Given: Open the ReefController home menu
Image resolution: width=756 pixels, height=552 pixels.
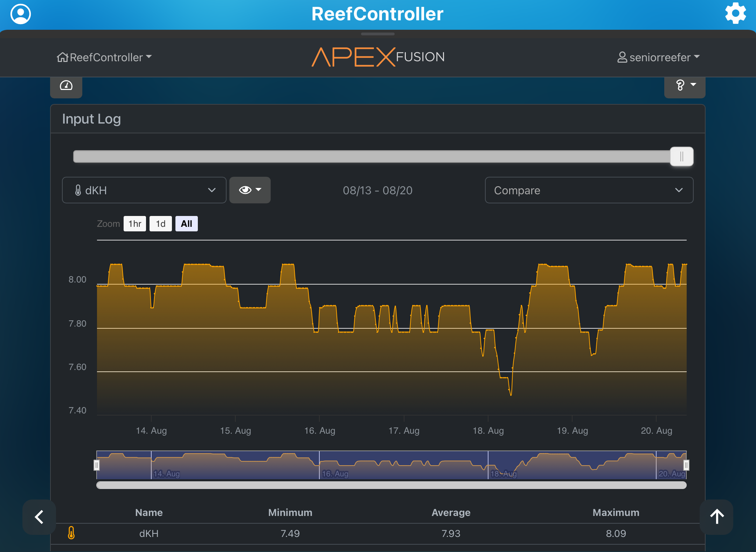Looking at the screenshot, I should [x=104, y=57].
